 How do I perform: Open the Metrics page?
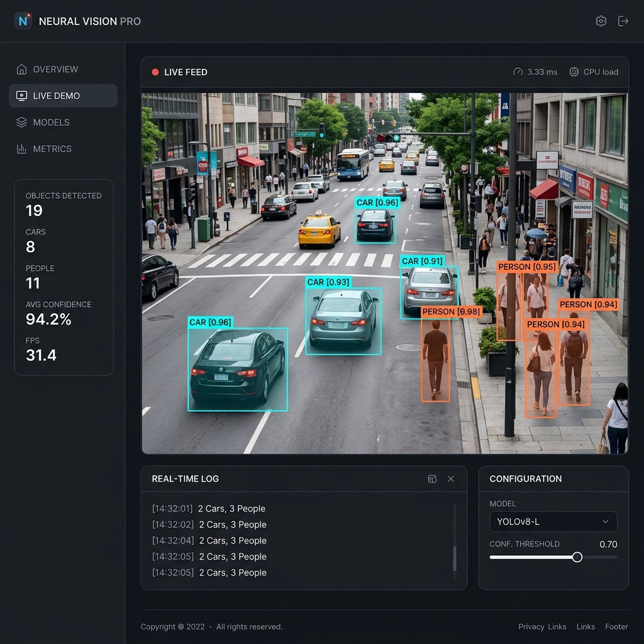64,148
